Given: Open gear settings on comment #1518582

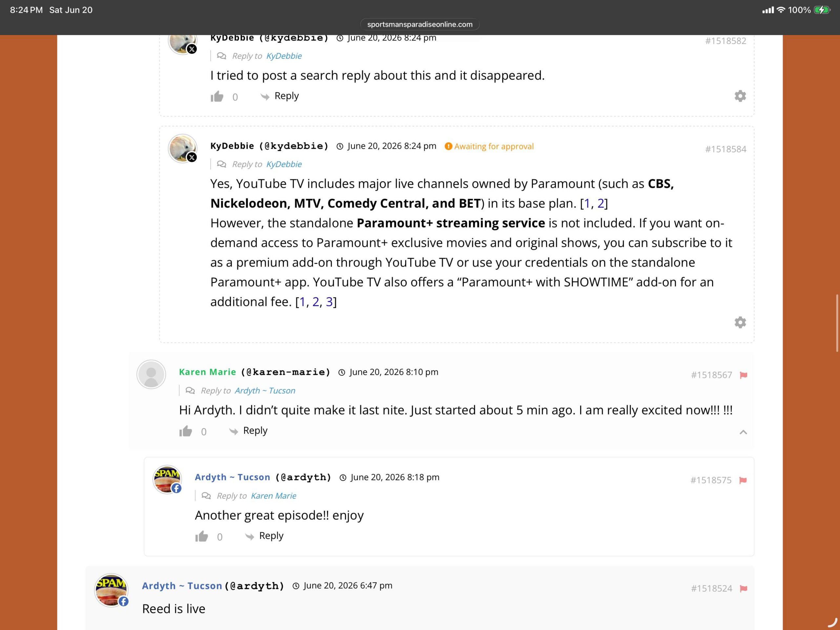Looking at the screenshot, I should coord(740,96).
